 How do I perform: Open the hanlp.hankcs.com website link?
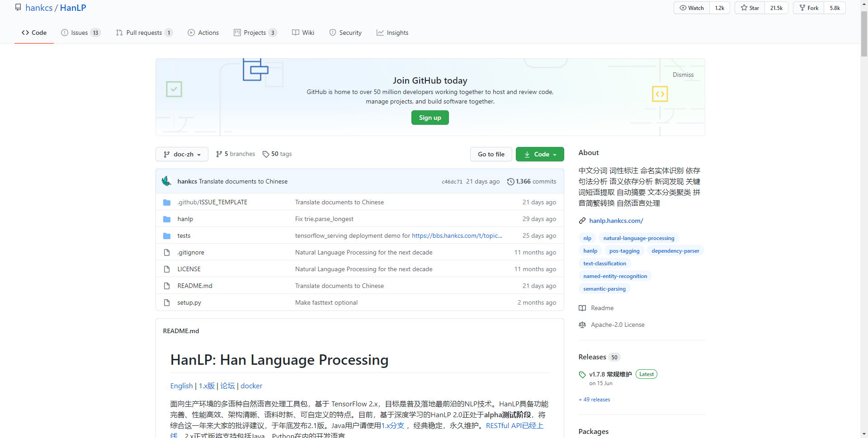(616, 221)
